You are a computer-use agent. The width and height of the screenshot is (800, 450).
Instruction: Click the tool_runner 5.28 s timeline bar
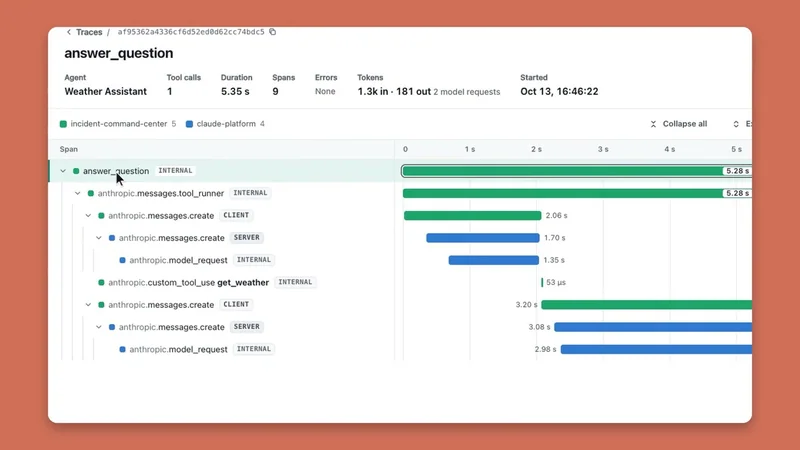coord(577,193)
